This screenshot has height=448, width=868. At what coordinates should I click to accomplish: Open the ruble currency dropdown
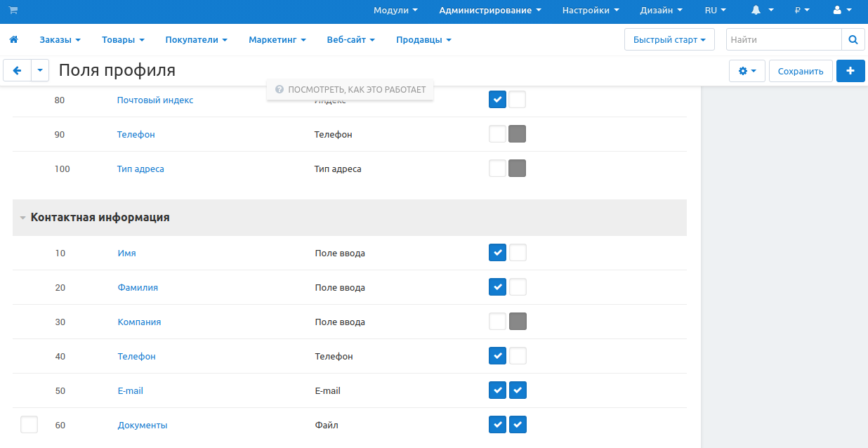(801, 11)
